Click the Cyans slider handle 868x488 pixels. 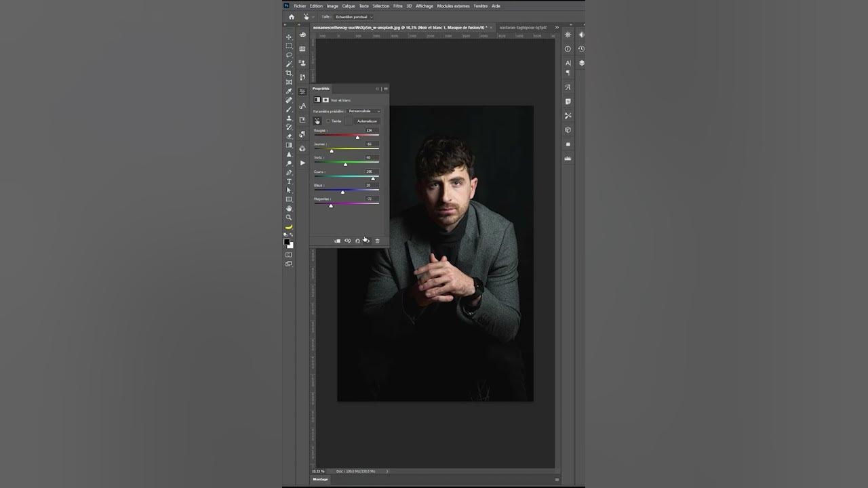click(x=373, y=178)
